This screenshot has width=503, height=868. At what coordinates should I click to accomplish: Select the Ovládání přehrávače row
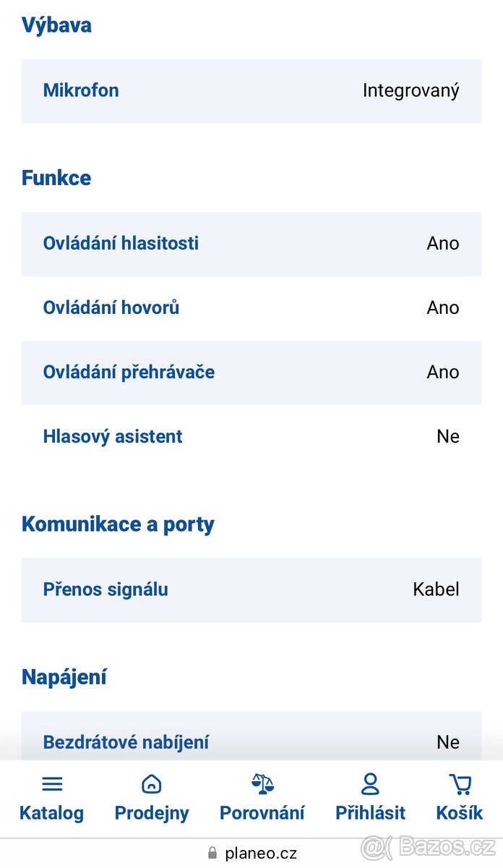pos(251,373)
